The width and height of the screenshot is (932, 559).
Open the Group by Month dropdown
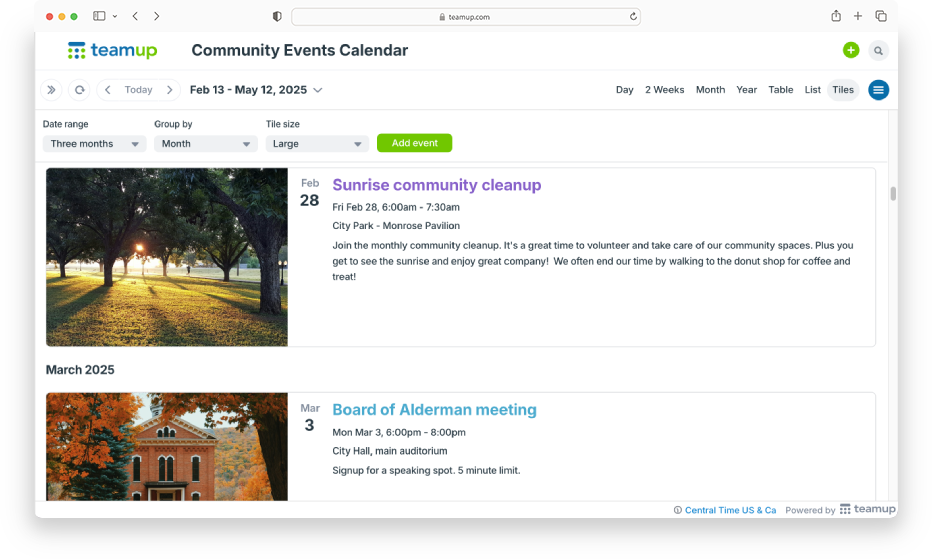click(x=206, y=144)
